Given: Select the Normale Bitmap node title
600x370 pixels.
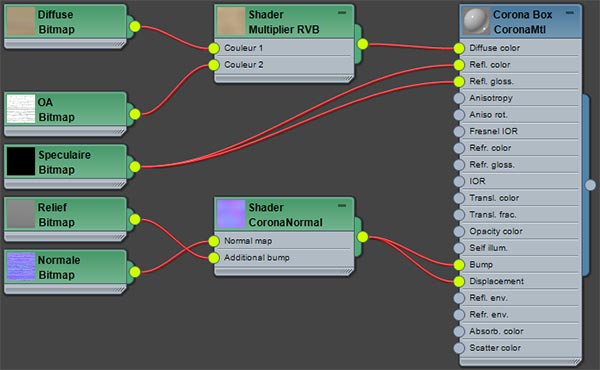Looking at the screenshot, I should pyautogui.click(x=59, y=267).
